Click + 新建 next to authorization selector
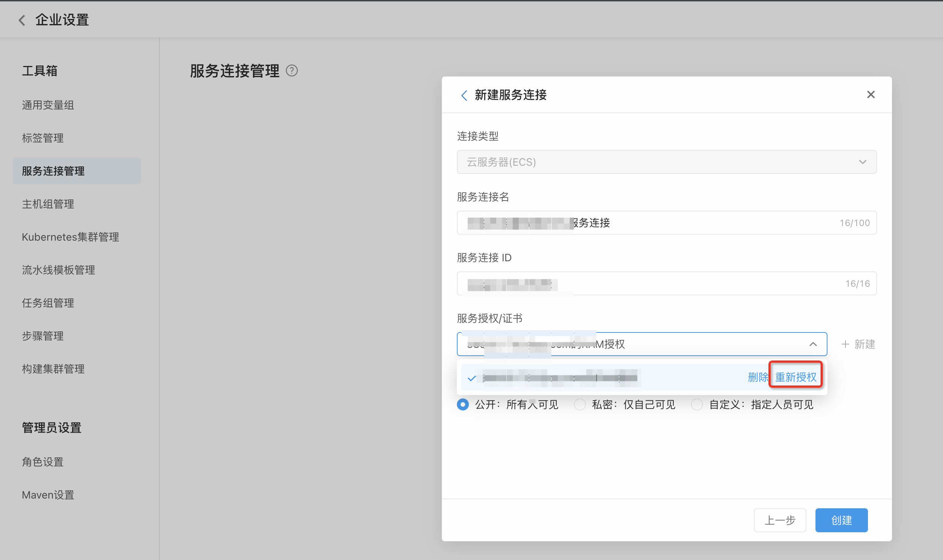The image size is (943, 560). point(858,344)
